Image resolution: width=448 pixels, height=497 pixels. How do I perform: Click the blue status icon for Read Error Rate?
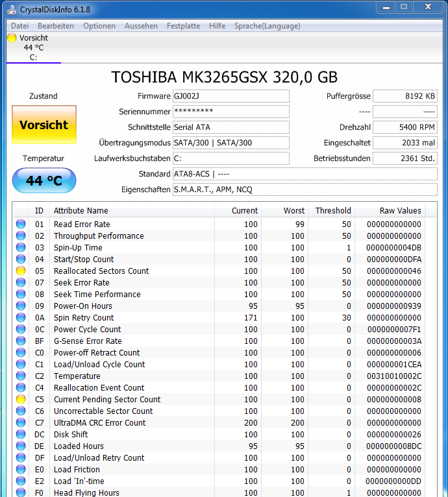tap(21, 224)
